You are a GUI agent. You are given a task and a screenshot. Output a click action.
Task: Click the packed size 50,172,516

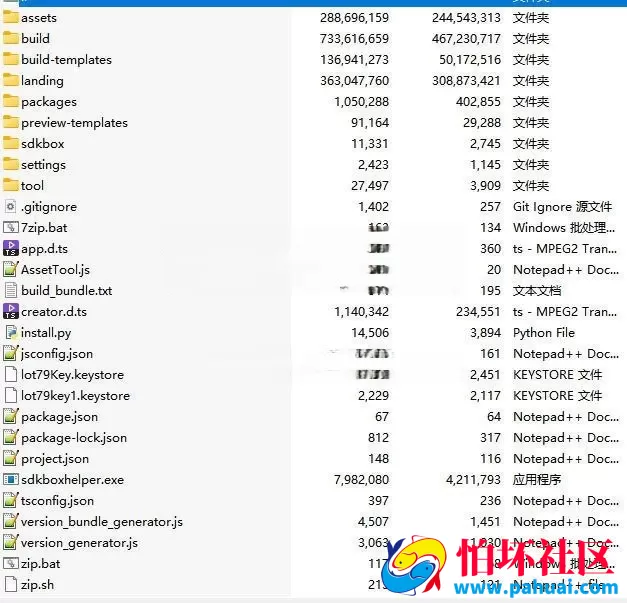tap(470, 60)
